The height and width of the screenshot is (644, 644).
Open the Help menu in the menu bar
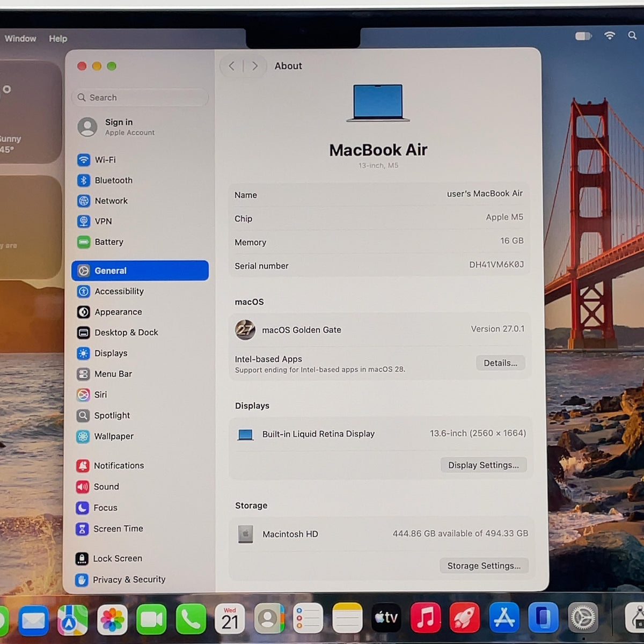[58, 39]
